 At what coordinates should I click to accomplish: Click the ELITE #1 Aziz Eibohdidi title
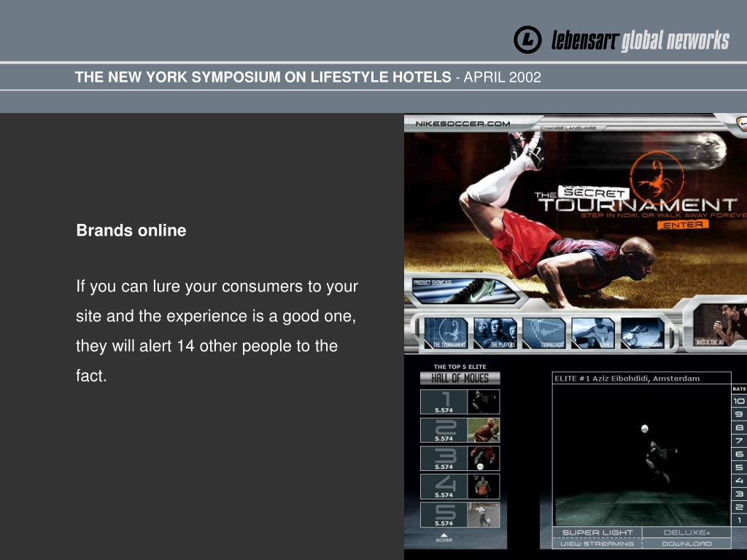627,378
